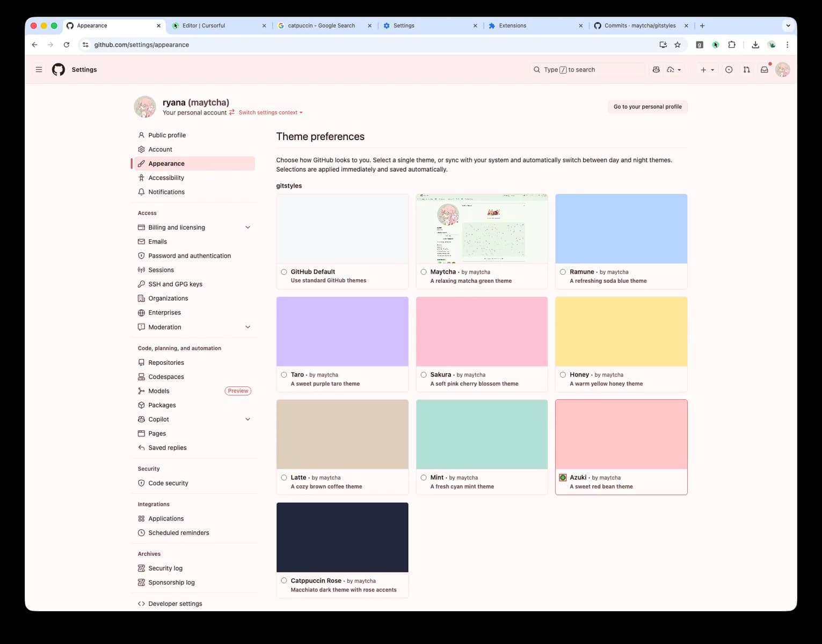This screenshot has width=822, height=644.
Task: Install app icon in address bar
Action: point(663,45)
